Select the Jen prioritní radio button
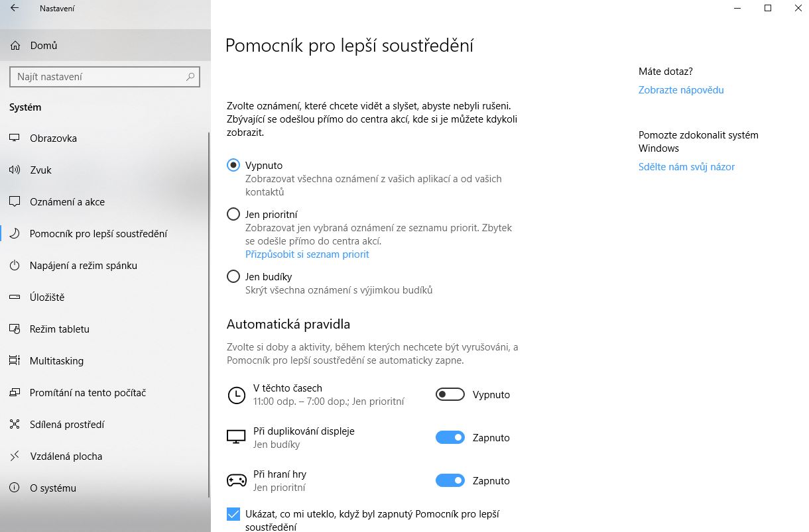This screenshot has width=809, height=532. click(233, 215)
